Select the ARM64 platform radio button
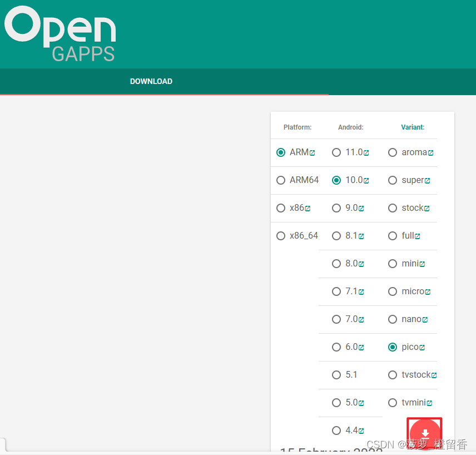The width and height of the screenshot is (476, 455). point(281,180)
